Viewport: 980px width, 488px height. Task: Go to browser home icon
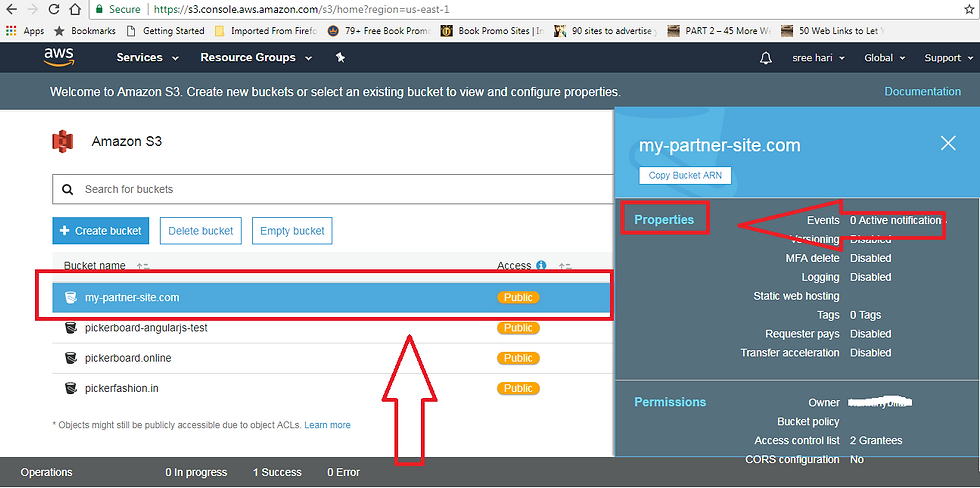pos(75,9)
